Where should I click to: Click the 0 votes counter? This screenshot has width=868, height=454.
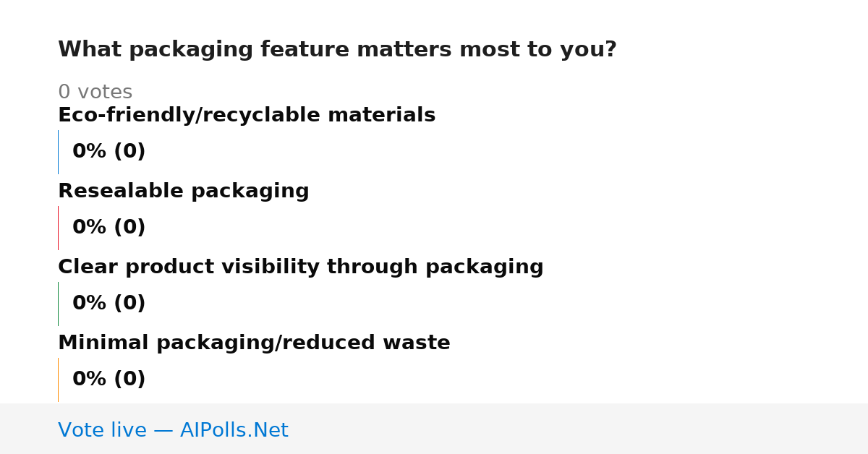click(95, 93)
